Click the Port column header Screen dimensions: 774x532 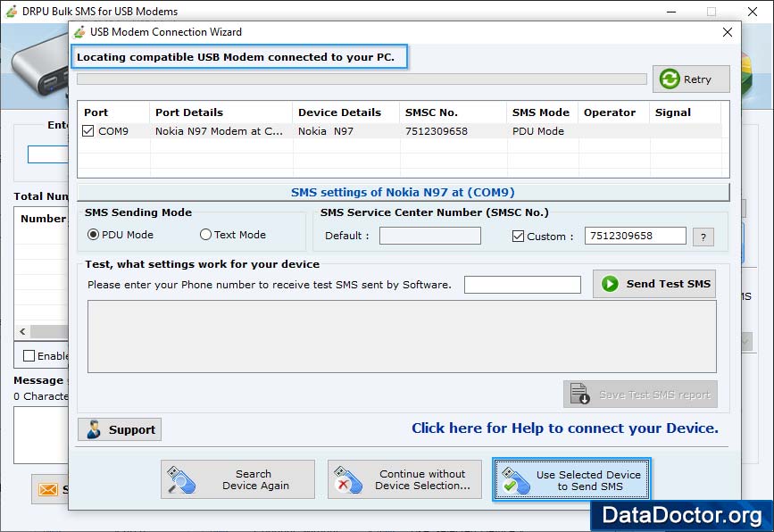pos(113,112)
